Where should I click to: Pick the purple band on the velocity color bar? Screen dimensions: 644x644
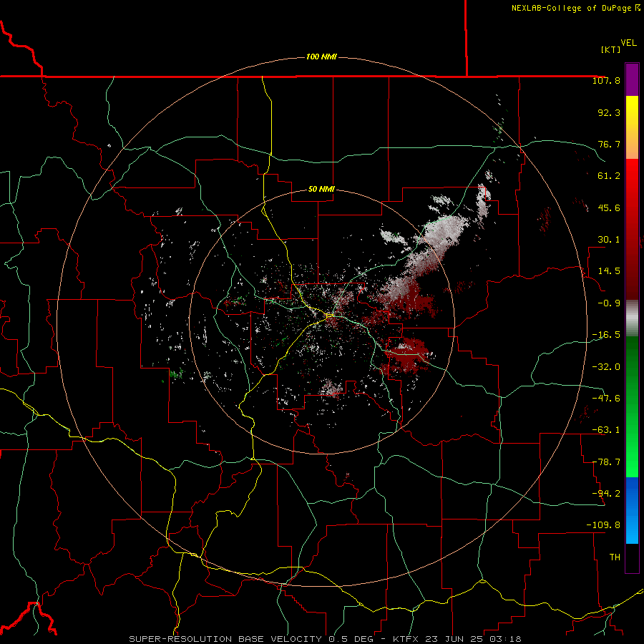coord(632,79)
